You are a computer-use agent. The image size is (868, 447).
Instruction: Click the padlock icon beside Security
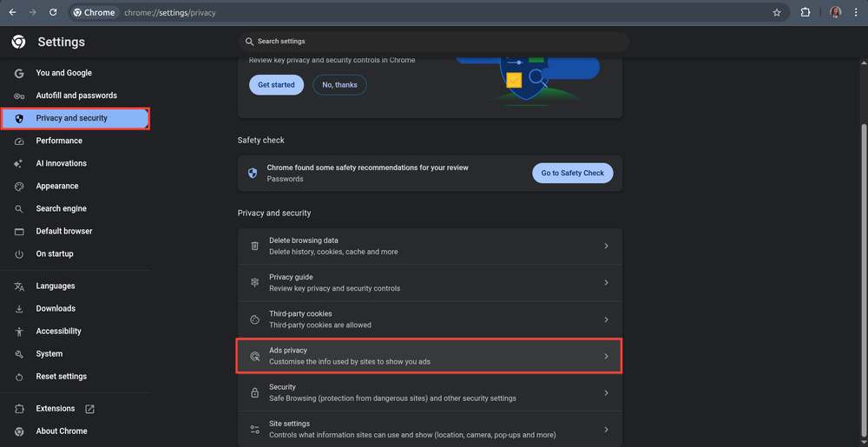(x=254, y=392)
